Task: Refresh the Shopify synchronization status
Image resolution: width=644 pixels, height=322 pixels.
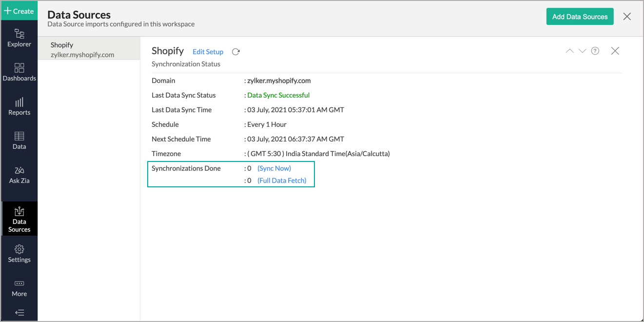Action: 236,51
